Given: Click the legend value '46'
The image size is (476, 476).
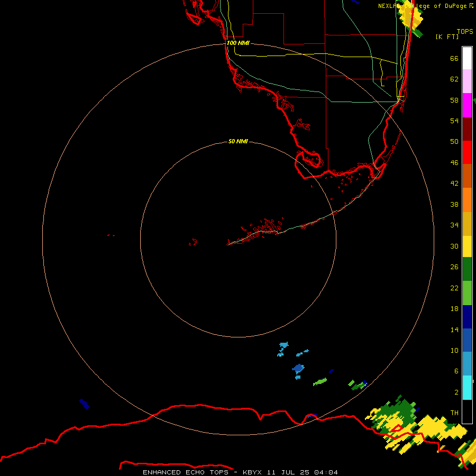Looking at the screenshot, I should coord(454,162).
